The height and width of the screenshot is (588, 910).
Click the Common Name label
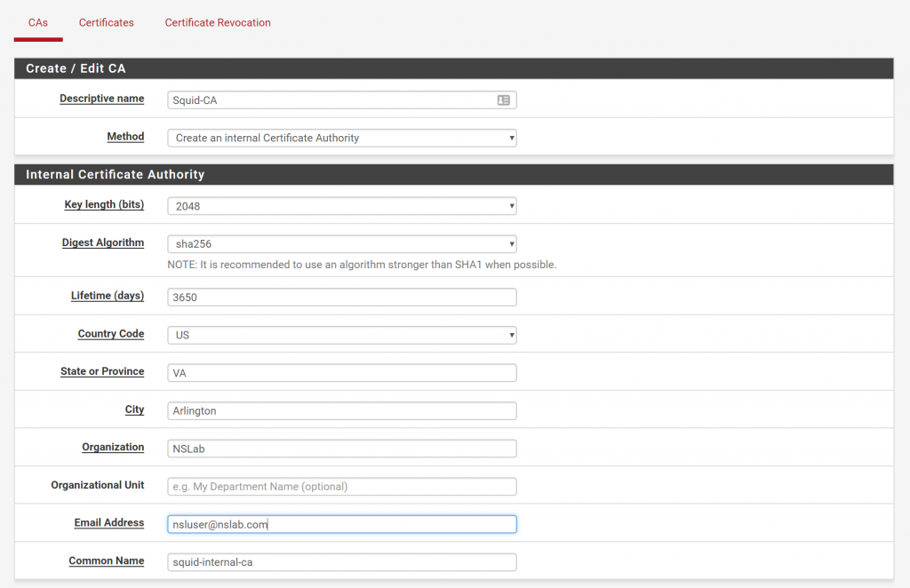pos(107,560)
